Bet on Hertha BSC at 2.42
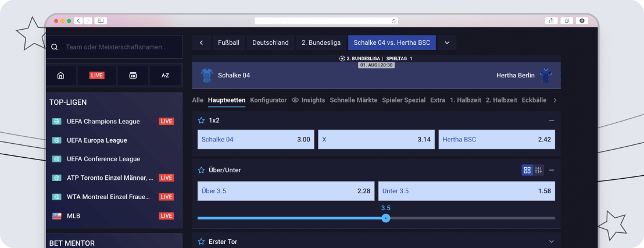Screen dimensions: 644x248 pyautogui.click(x=496, y=139)
